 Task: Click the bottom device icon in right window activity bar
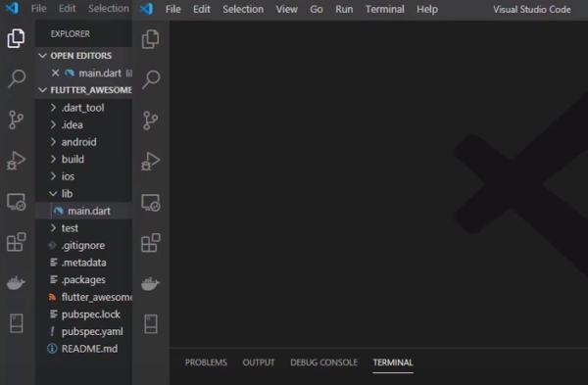(151, 324)
